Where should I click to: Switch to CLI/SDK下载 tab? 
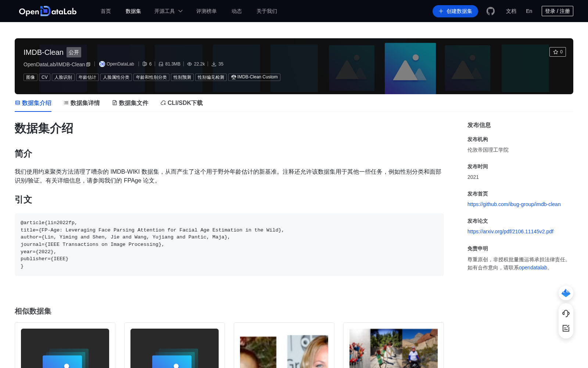182,103
